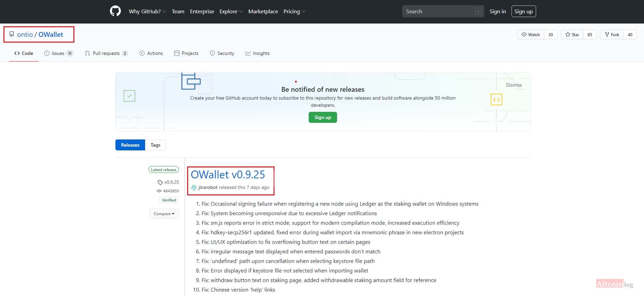Open the Pull requests tab
644x296 pixels.
click(x=106, y=53)
